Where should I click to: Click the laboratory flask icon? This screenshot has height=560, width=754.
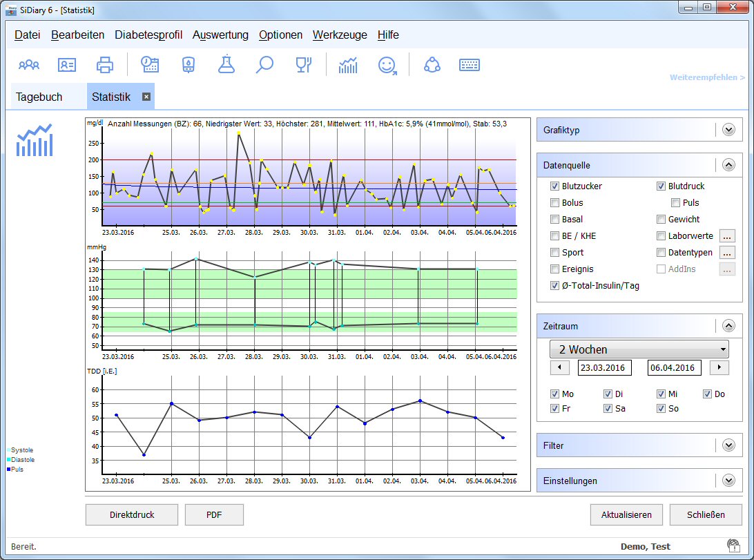click(x=226, y=65)
